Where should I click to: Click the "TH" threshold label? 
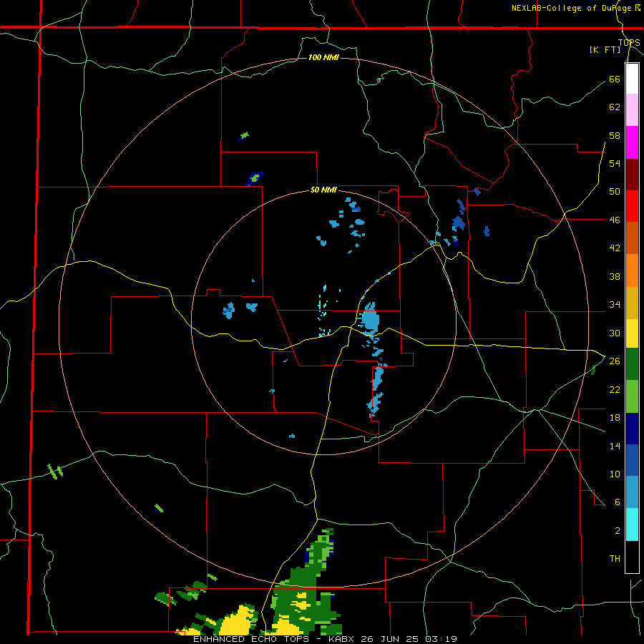click(x=615, y=559)
